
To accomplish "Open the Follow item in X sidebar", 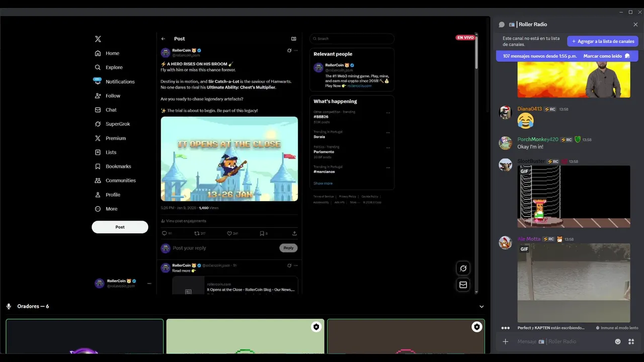I will click(x=107, y=96).
